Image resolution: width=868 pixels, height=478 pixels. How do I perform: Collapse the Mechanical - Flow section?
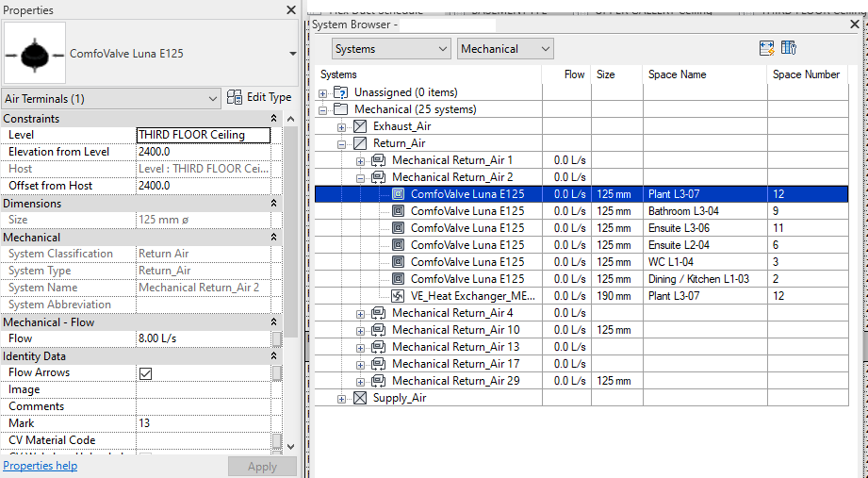[273, 321]
